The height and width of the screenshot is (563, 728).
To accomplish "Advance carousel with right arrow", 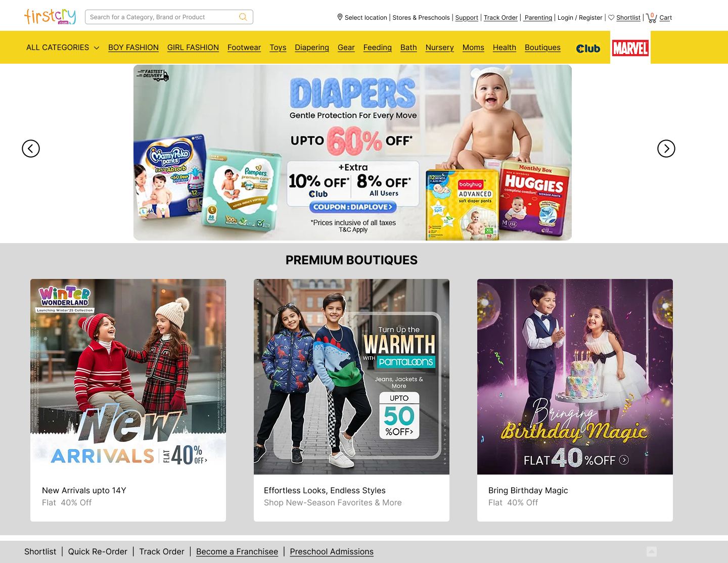I will [x=666, y=149].
